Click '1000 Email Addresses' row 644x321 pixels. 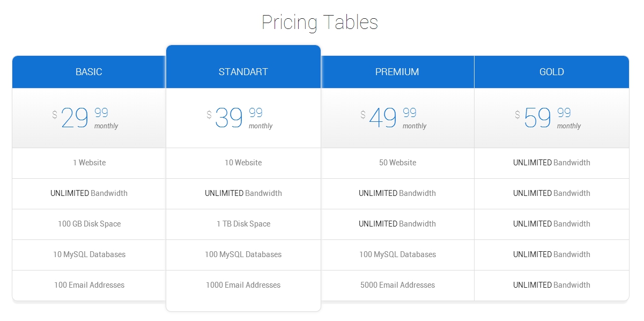(x=243, y=286)
